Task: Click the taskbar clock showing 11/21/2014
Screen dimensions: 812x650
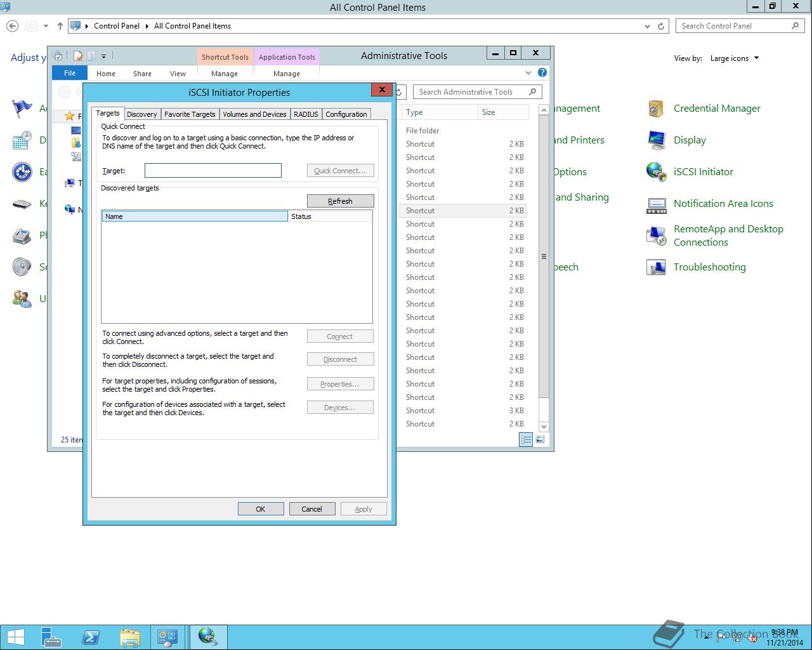Action: point(785,637)
